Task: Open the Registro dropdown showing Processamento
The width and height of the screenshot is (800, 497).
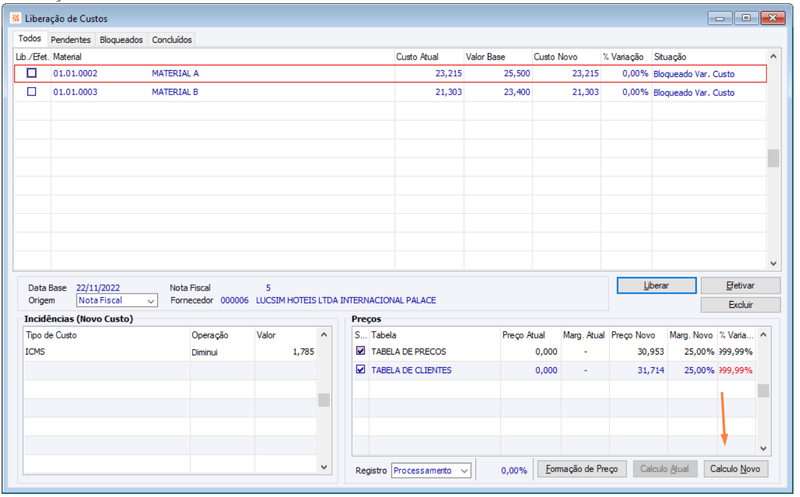Action: click(431, 470)
